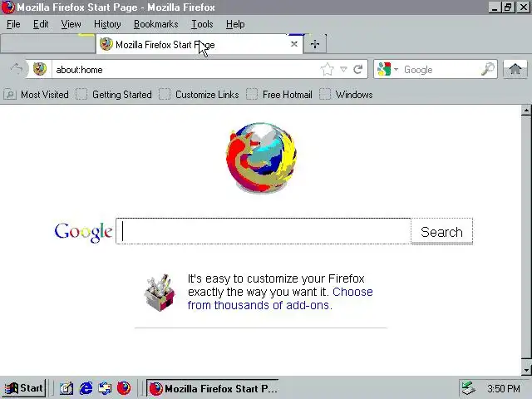Image resolution: width=532 pixels, height=399 pixels.
Task: Click the system tray network icon
Action: 469,388
